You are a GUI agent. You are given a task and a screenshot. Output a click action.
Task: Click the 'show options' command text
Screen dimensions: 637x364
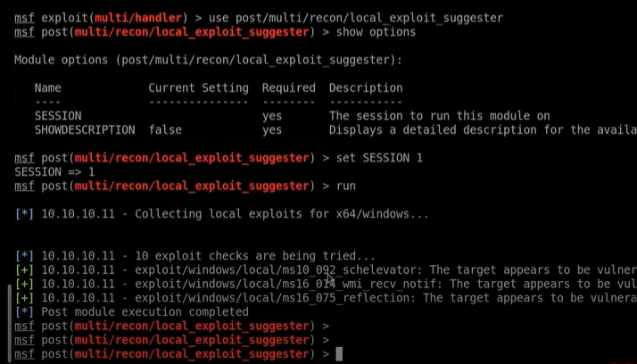point(376,32)
